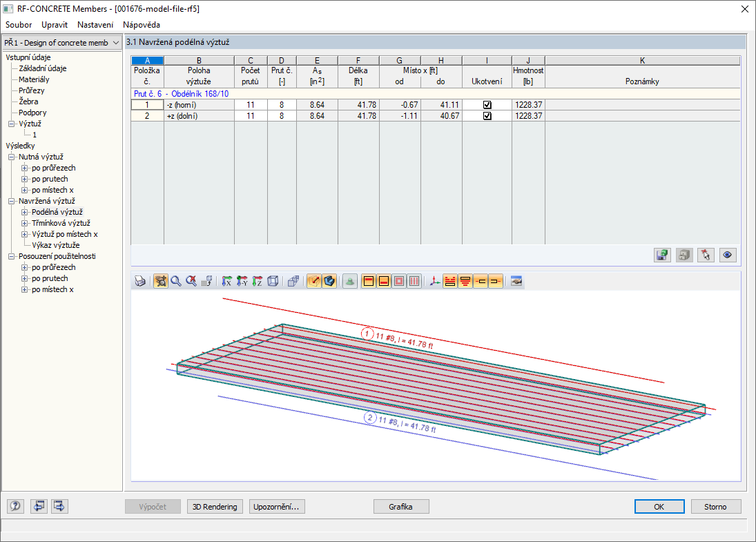Click the magnifier icon with red X
The height and width of the screenshot is (542, 756).
tap(191, 281)
